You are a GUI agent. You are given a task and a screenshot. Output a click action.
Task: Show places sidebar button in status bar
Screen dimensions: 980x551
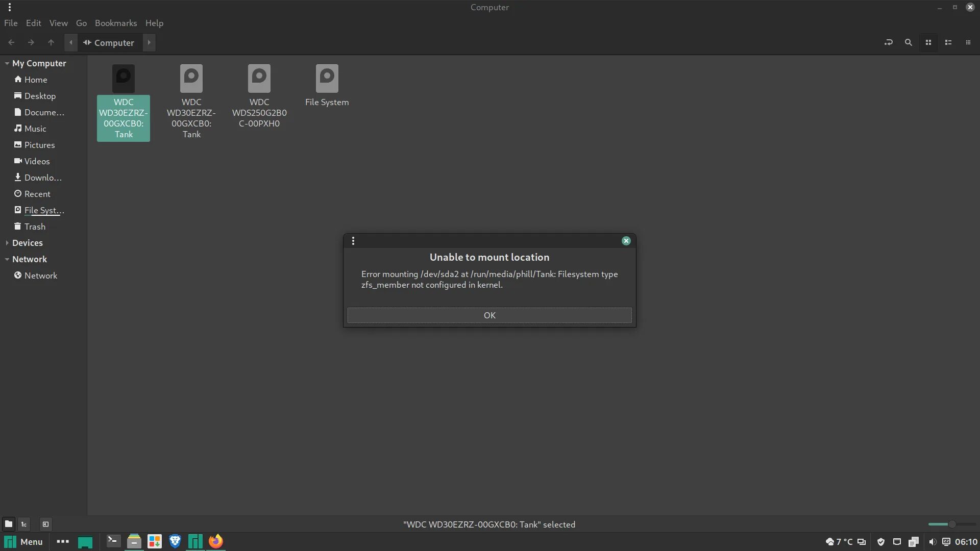tap(8, 524)
